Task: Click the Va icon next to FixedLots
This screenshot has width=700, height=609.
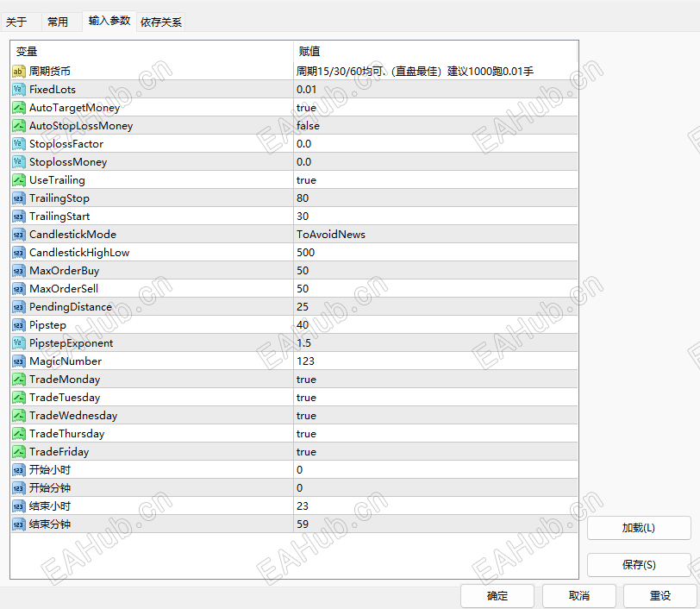Action: pyautogui.click(x=18, y=89)
